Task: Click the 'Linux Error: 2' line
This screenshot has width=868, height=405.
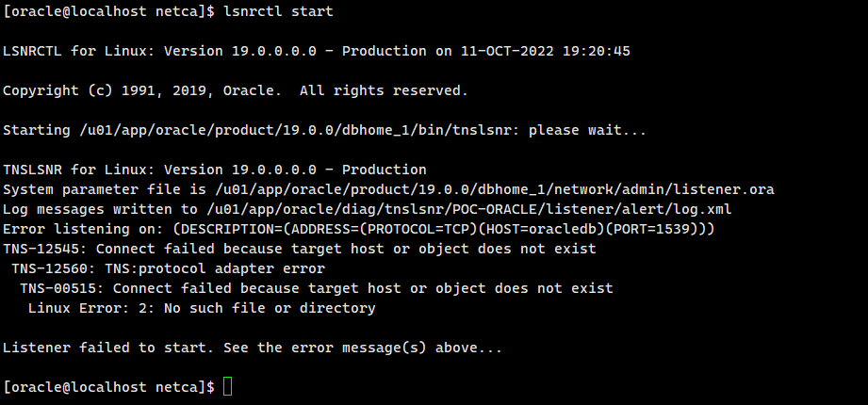Action: coord(202,308)
